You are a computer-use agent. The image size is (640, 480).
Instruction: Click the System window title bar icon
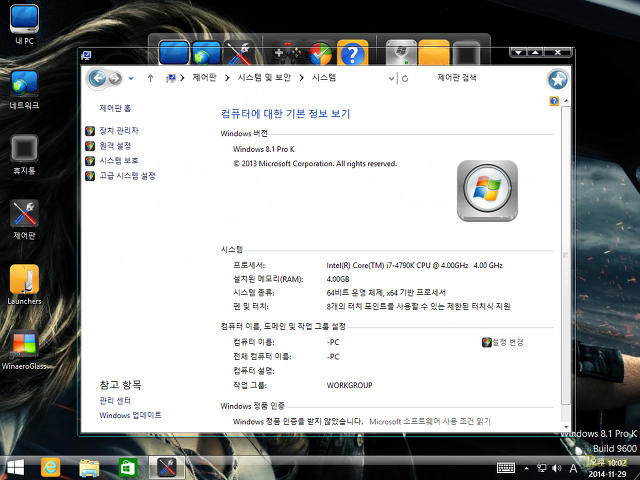pyautogui.click(x=86, y=56)
